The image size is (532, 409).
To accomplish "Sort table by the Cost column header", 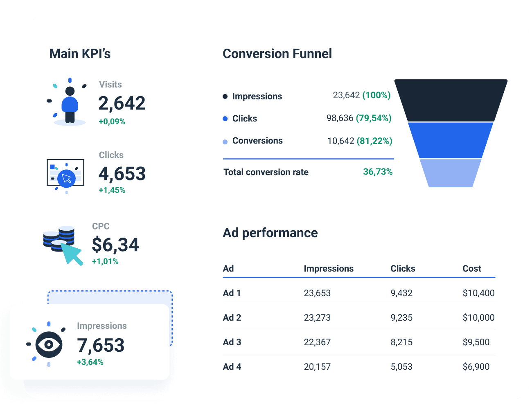I will click(x=472, y=268).
